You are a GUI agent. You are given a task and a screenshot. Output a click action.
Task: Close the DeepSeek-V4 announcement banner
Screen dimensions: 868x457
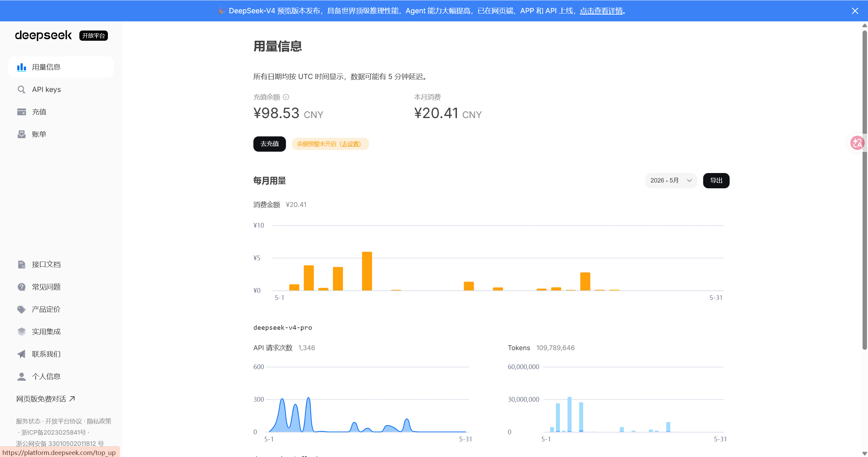point(855,11)
